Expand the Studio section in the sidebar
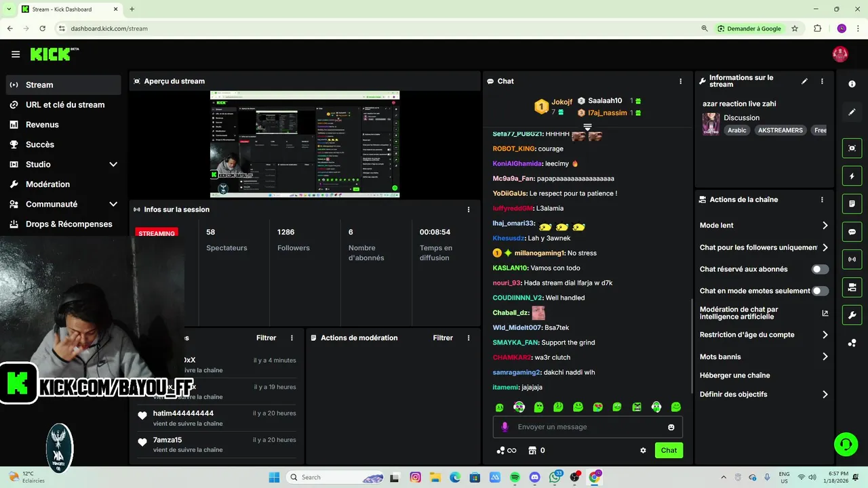The image size is (868, 488). click(x=64, y=164)
